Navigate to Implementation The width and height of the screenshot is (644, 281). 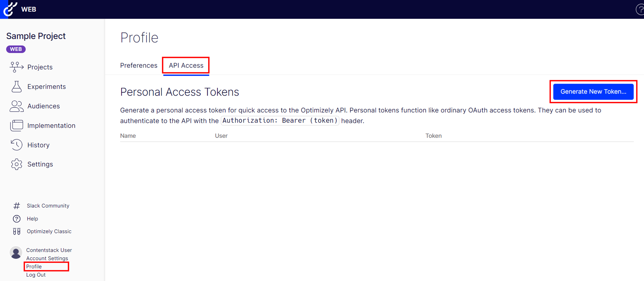tap(51, 126)
